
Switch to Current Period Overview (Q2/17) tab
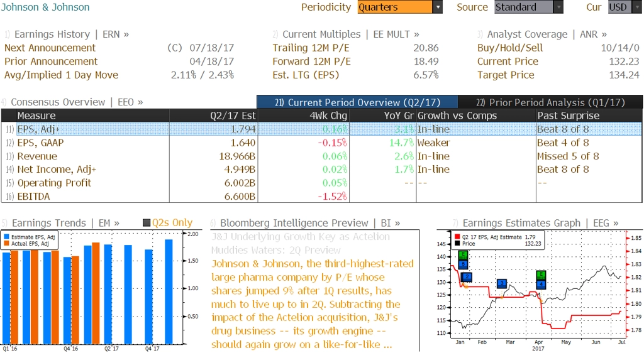(x=357, y=102)
